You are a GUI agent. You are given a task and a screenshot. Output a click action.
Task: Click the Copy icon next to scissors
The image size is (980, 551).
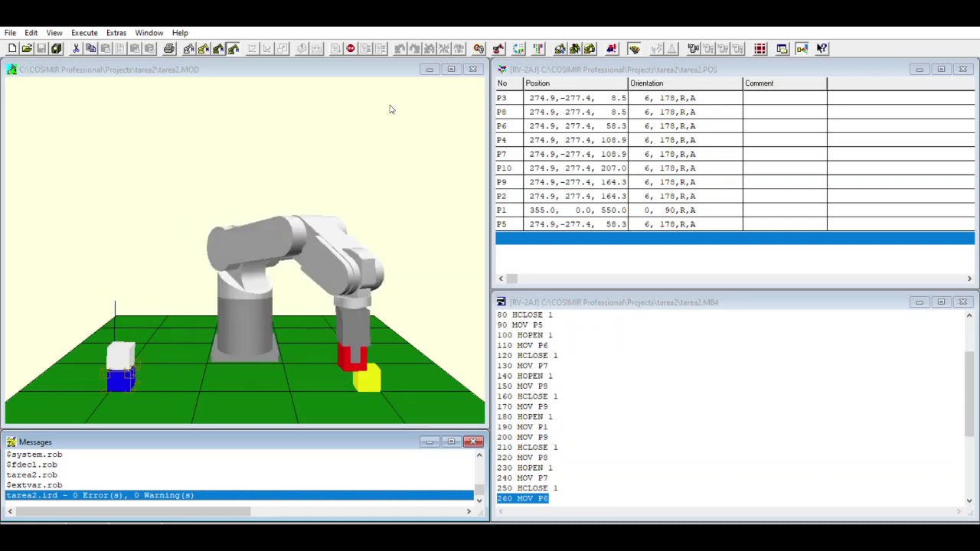pyautogui.click(x=90, y=49)
